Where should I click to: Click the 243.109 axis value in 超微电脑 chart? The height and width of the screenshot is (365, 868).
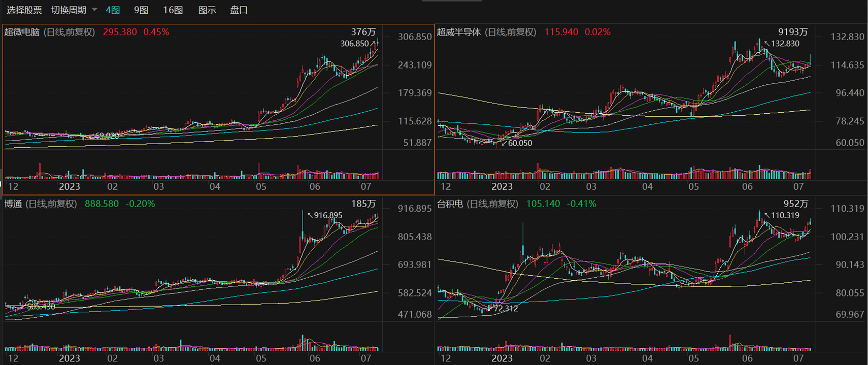(x=415, y=65)
